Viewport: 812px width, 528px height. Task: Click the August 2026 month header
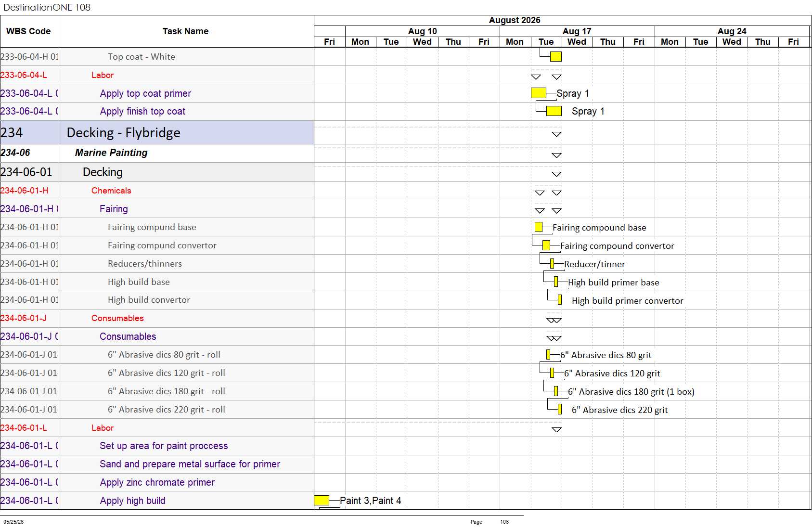(515, 20)
